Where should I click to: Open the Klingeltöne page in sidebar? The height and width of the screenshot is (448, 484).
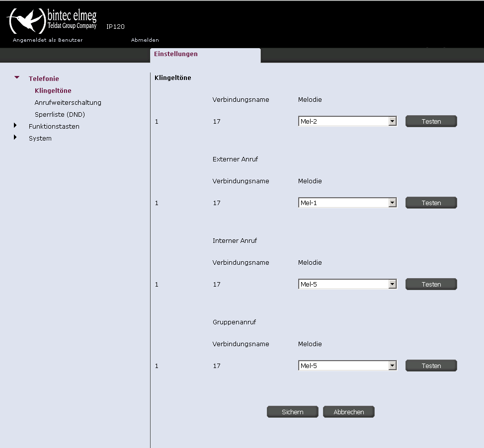(53, 90)
